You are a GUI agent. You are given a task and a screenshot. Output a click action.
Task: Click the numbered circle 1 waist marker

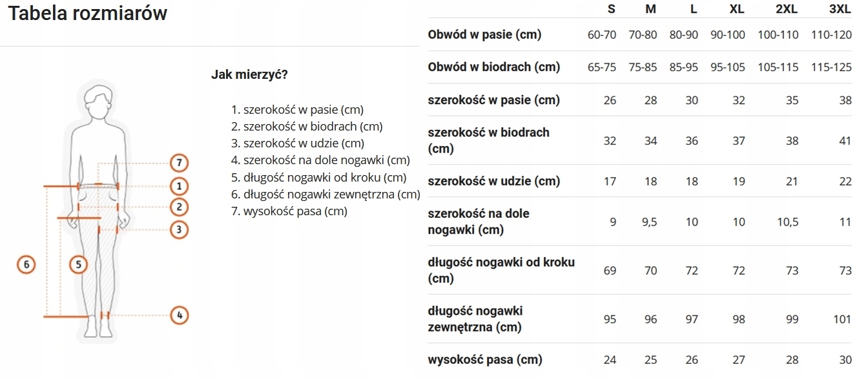coord(180,186)
